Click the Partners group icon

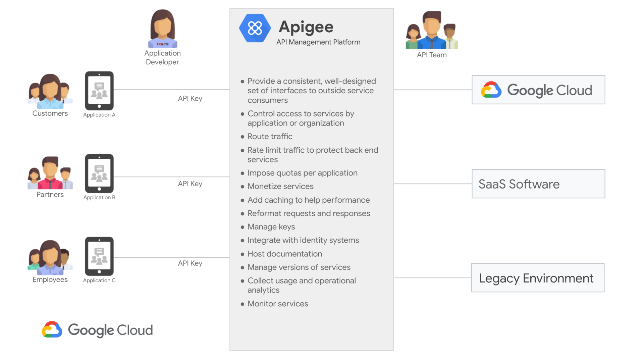coord(50,173)
